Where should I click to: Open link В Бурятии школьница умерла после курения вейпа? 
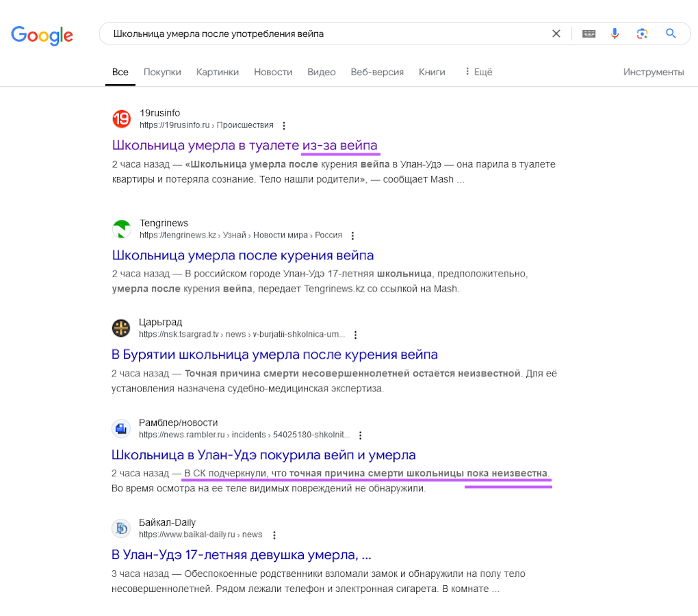click(x=274, y=355)
